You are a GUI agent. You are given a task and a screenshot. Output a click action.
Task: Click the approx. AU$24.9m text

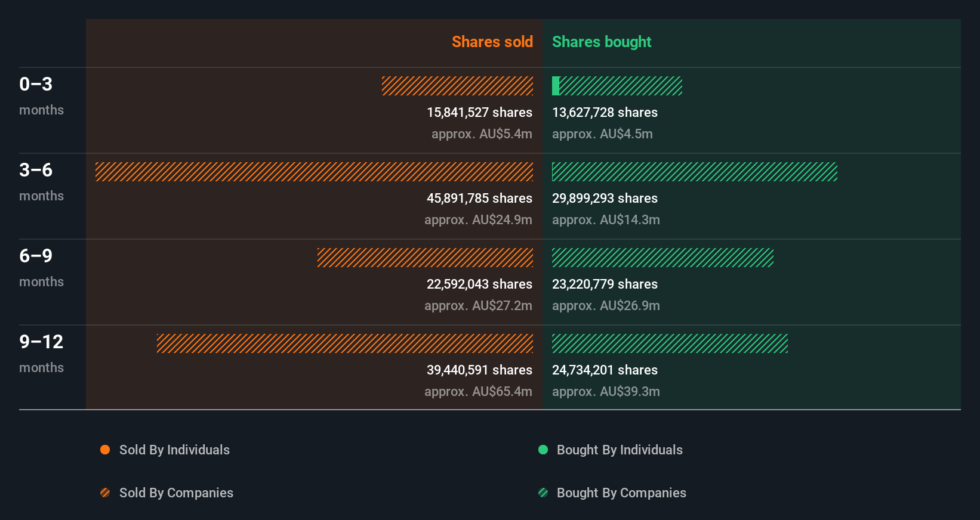(x=478, y=219)
